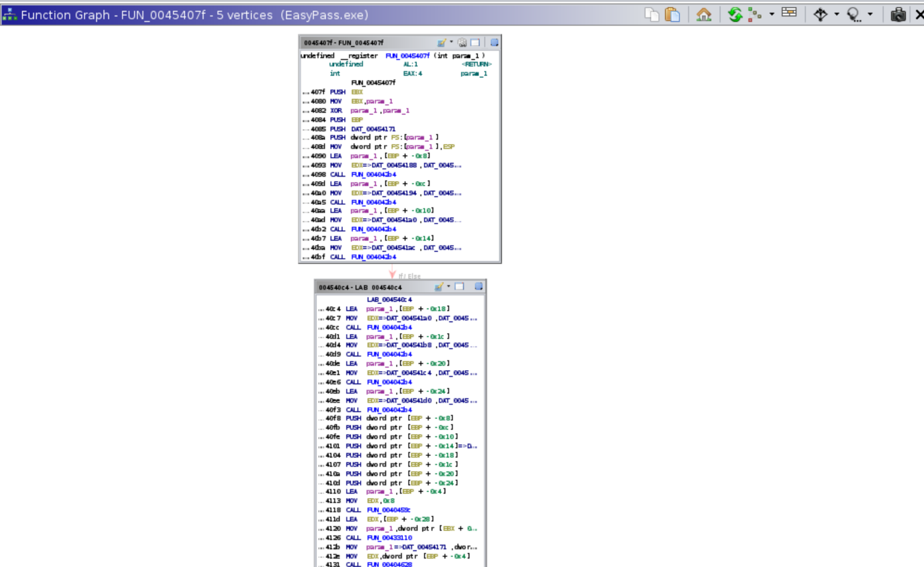Toggle full view of the FUN_0045407f block
The width and height of the screenshot is (924, 567).
[475, 43]
